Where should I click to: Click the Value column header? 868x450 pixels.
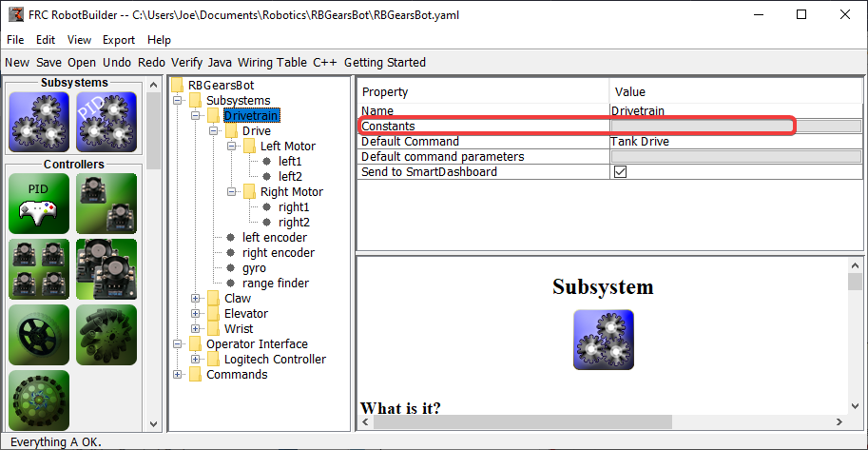736,91
